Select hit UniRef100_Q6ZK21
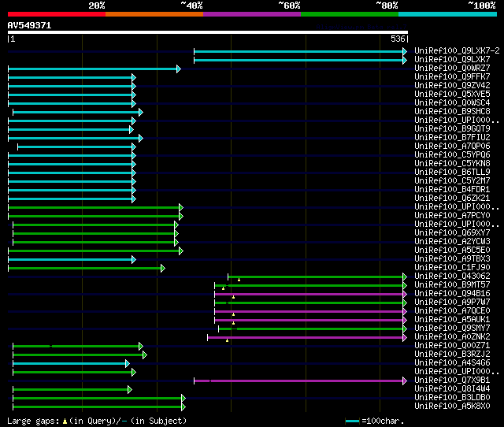Image resolution: width=504 pixels, height=427 pixels. coord(452,199)
